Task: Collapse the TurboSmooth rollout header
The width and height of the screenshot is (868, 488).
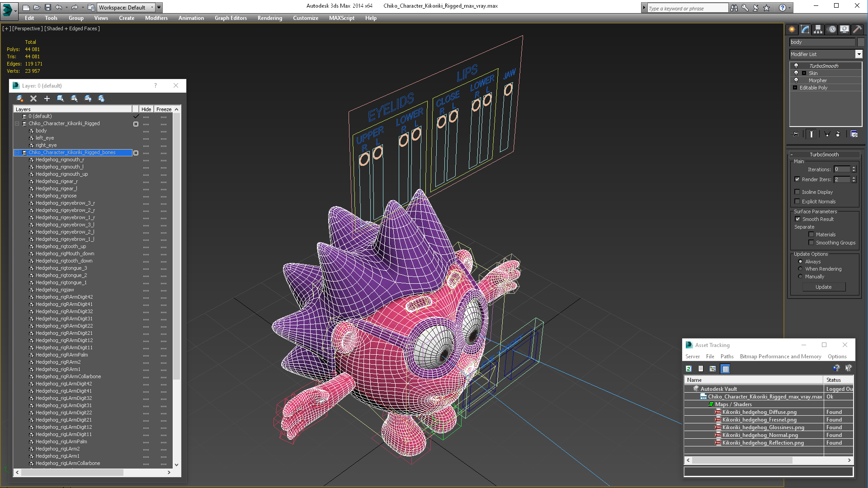Action: point(824,155)
